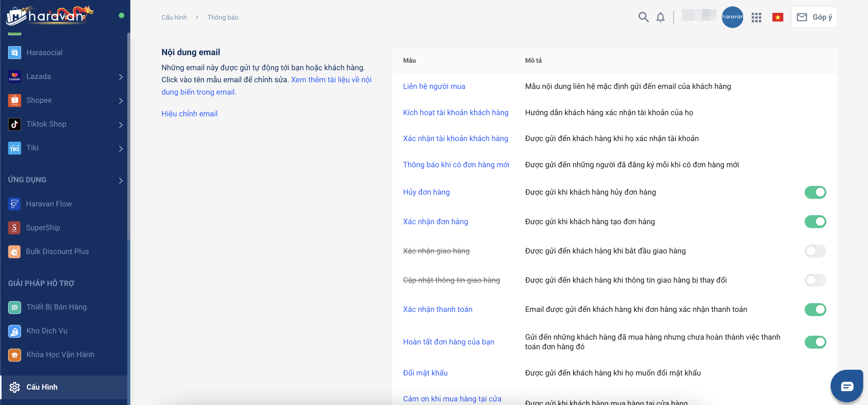The height and width of the screenshot is (405, 868).
Task: Click Cấu hình breadcrumb
Action: coord(174,17)
